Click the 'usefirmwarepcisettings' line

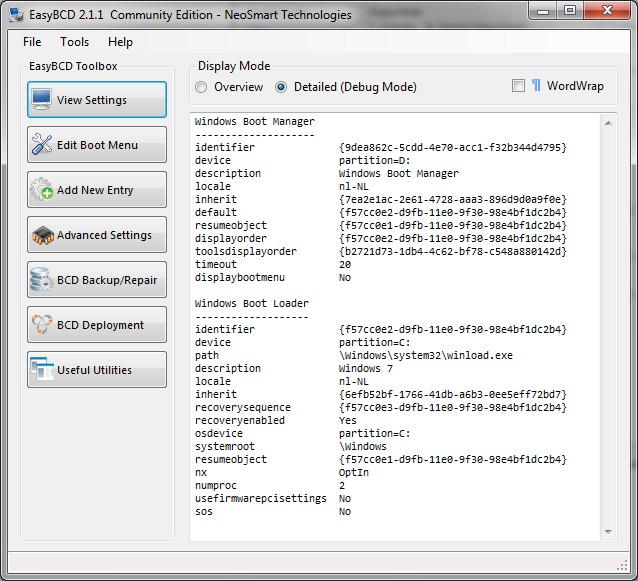tap(273, 498)
